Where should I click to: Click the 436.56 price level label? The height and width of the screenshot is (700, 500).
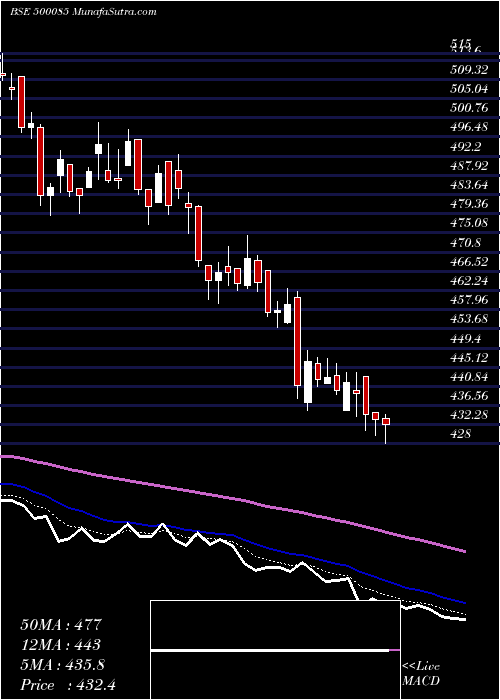(469, 396)
